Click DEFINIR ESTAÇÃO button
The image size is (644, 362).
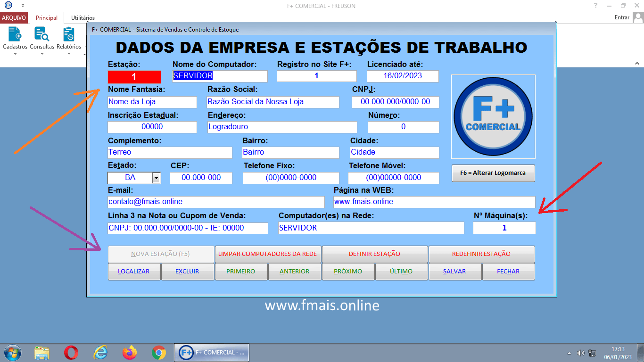(375, 254)
